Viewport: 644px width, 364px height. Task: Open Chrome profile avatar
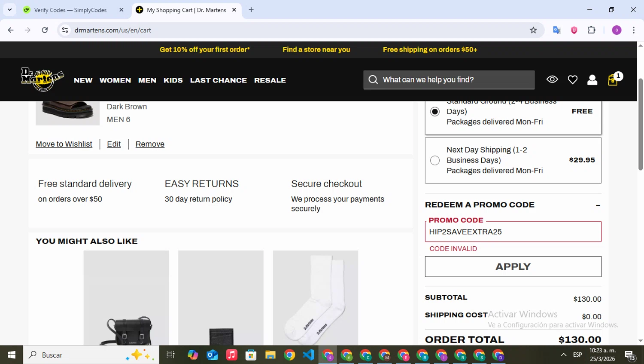[617, 30]
